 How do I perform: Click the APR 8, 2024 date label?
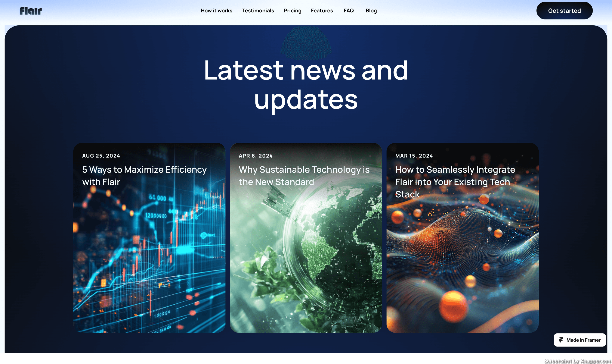(x=256, y=156)
